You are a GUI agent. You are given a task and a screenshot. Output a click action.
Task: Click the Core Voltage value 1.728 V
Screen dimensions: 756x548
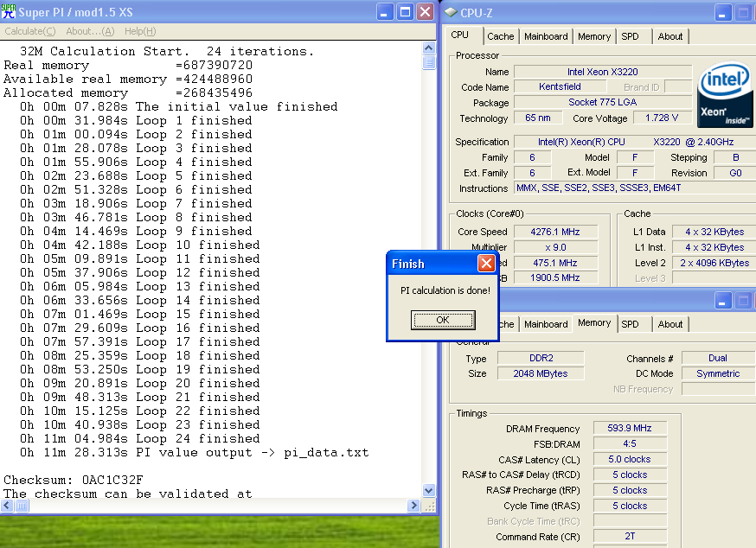[662, 118]
